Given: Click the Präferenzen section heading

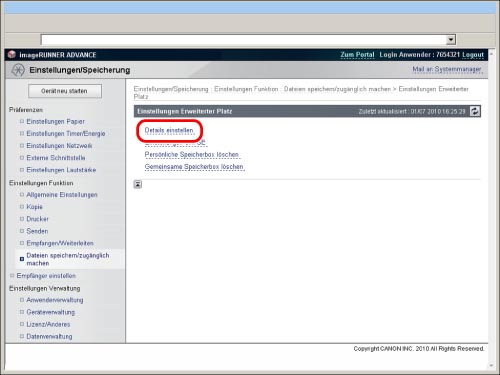Looking at the screenshot, I should point(26,110).
